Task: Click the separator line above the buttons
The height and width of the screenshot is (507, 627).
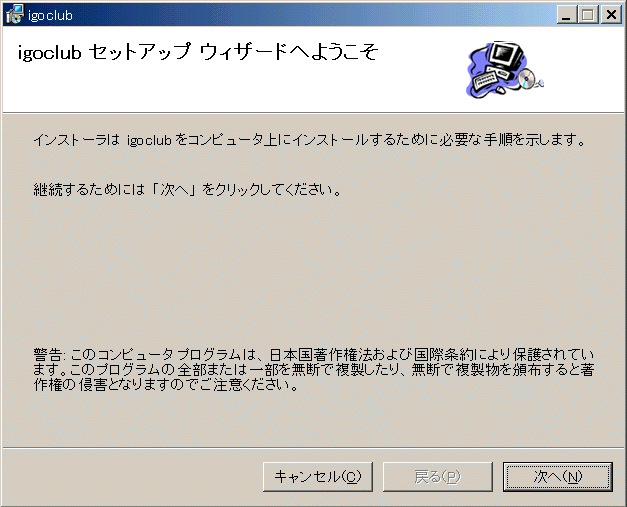Action: (313, 447)
